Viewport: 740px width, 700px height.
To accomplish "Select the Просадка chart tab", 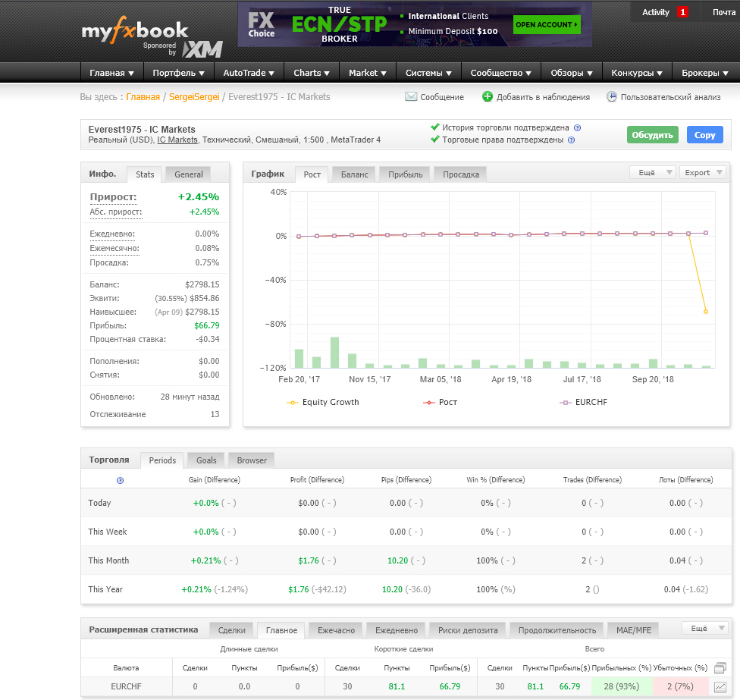I will (461, 174).
